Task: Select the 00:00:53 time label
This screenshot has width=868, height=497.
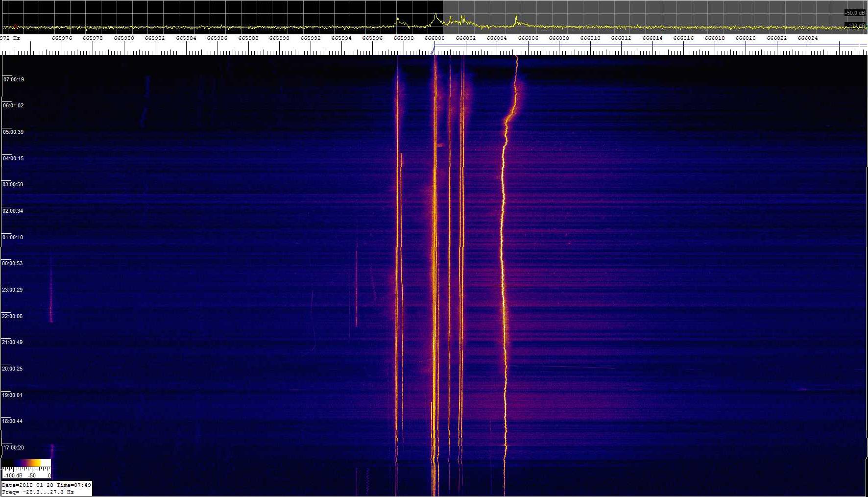Action: (12, 263)
